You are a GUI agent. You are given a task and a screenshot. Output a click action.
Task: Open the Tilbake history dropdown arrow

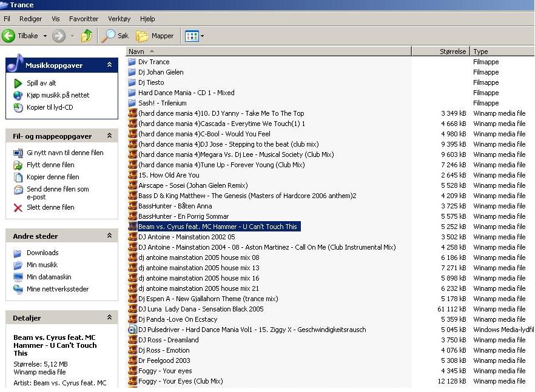tap(45, 36)
